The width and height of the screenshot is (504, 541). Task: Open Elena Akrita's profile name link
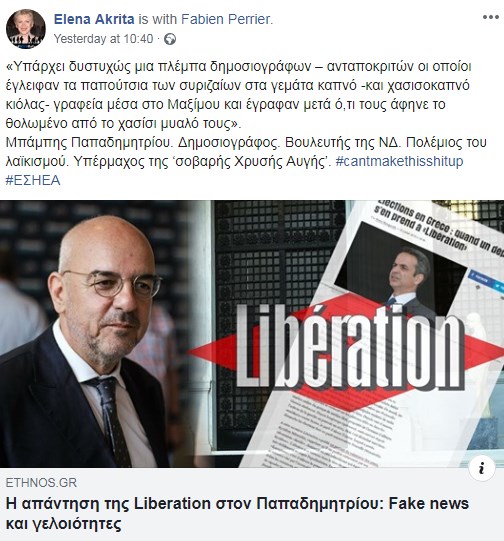coord(94,19)
